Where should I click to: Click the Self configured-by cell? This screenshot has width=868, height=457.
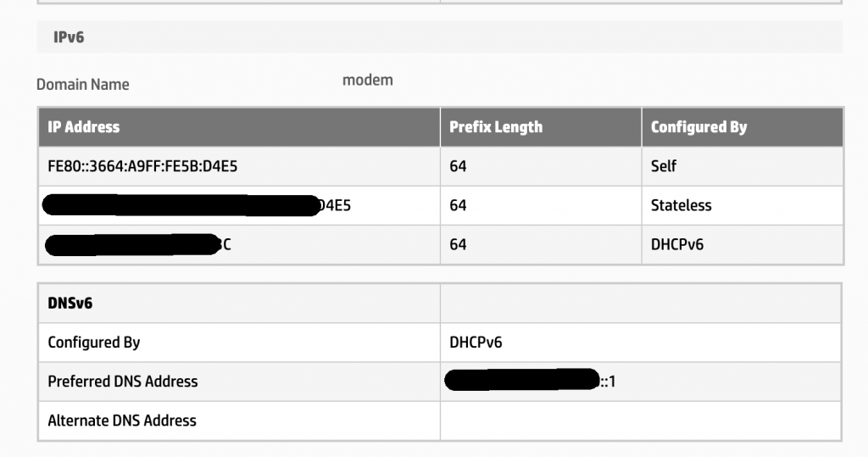[x=664, y=166]
